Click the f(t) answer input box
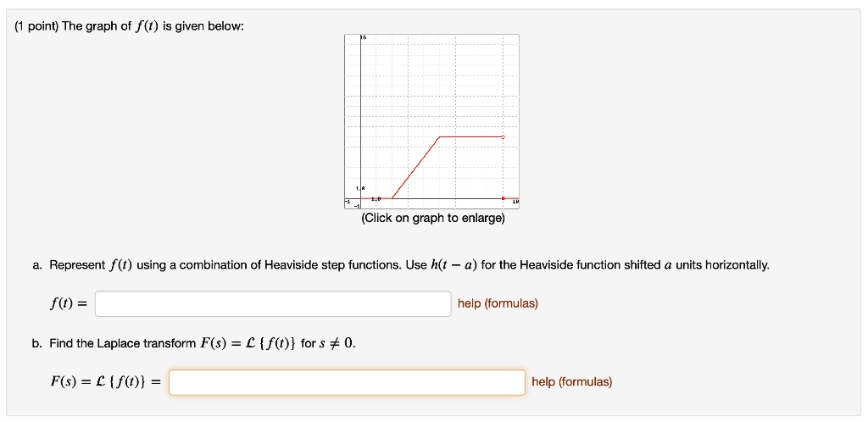 (273, 303)
